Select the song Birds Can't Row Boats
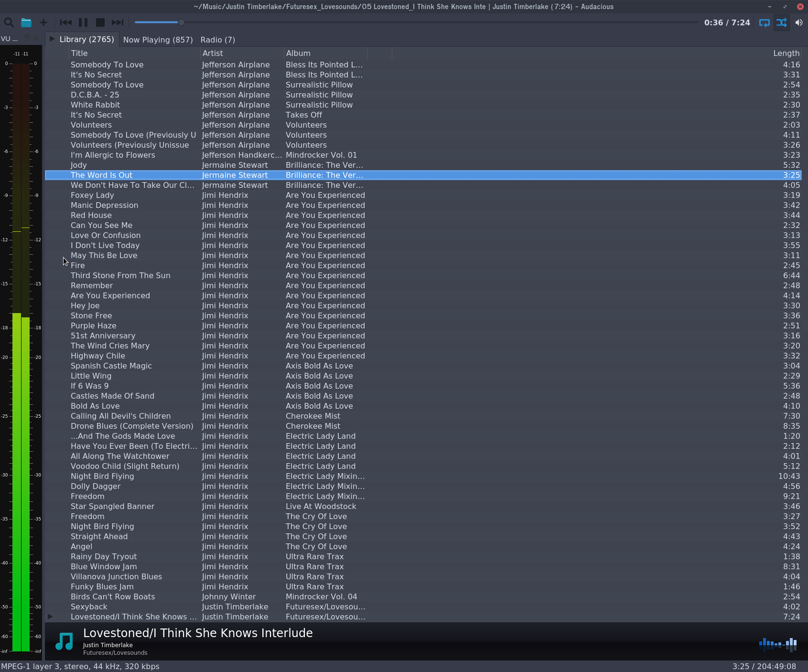 [423, 596]
